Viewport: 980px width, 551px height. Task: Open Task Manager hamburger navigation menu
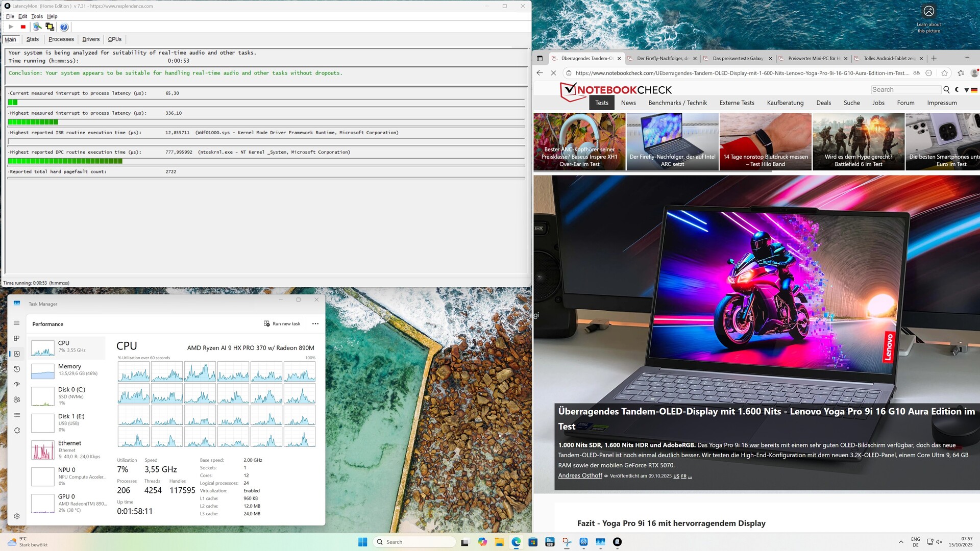pos(16,323)
